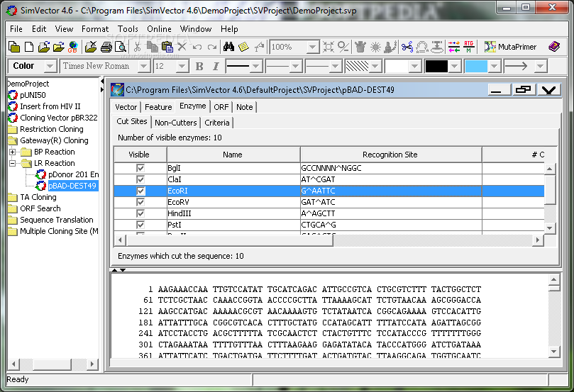Select Cloning Vector pBR322 item
The image size is (574, 392).
(x=59, y=118)
